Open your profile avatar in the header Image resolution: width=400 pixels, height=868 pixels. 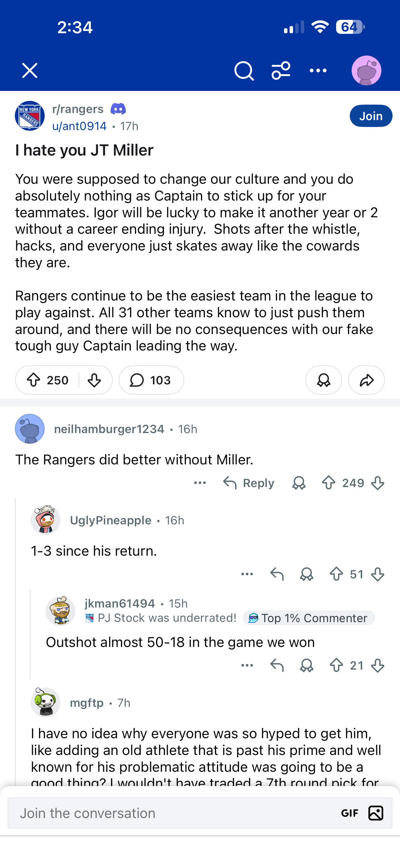click(366, 71)
